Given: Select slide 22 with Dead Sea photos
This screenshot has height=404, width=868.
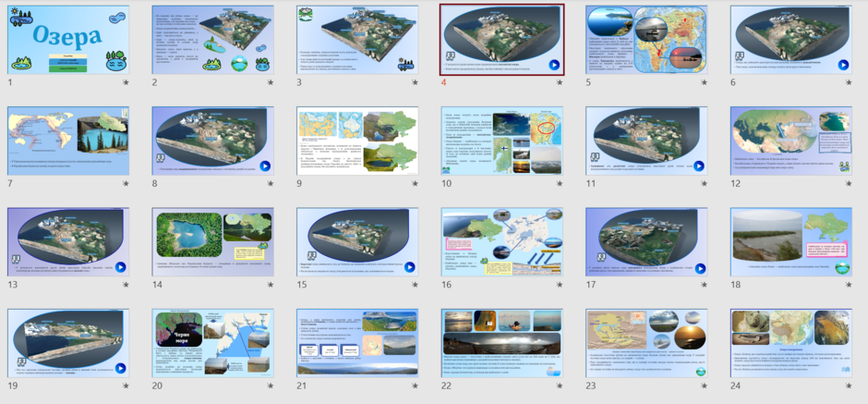Looking at the screenshot, I should pyautogui.click(x=502, y=343).
